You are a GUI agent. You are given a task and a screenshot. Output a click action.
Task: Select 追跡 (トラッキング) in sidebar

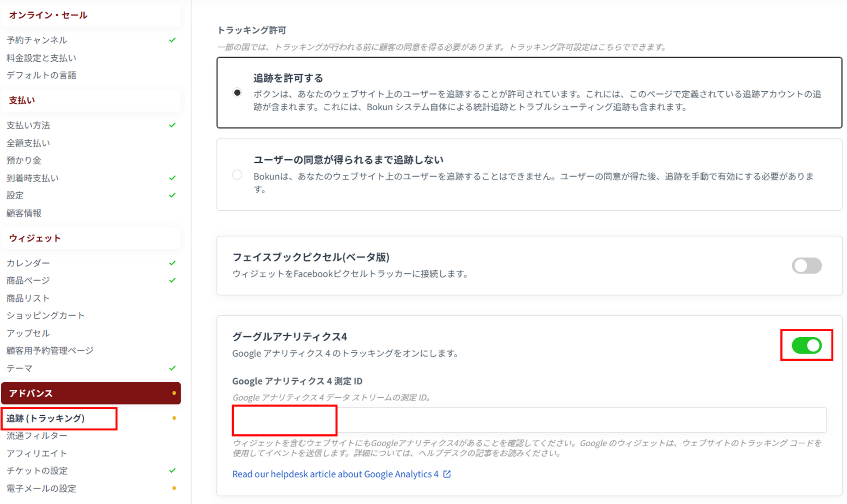(45, 418)
